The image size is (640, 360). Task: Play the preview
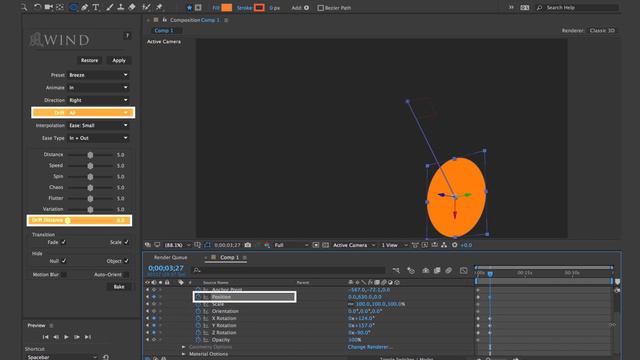[66, 337]
